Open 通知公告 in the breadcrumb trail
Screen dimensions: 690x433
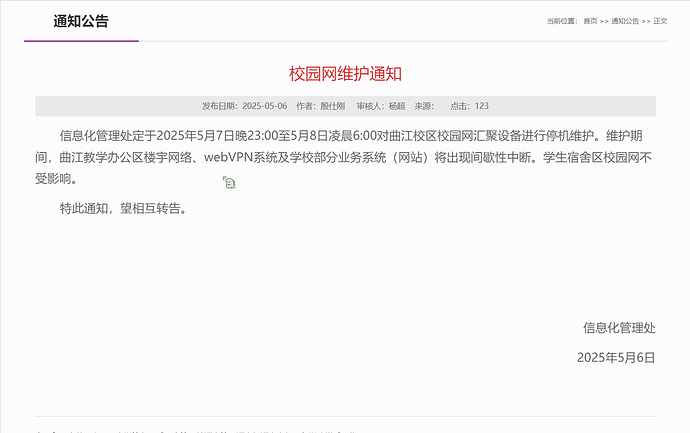tap(624, 21)
